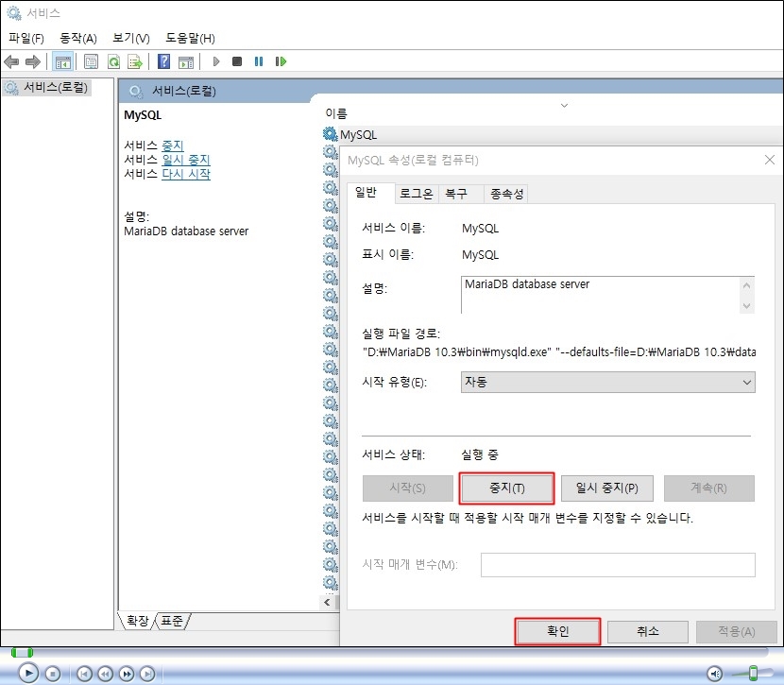The width and height of the screenshot is (784, 685).
Task: Go back with the toolbar back arrow
Action: point(11,62)
